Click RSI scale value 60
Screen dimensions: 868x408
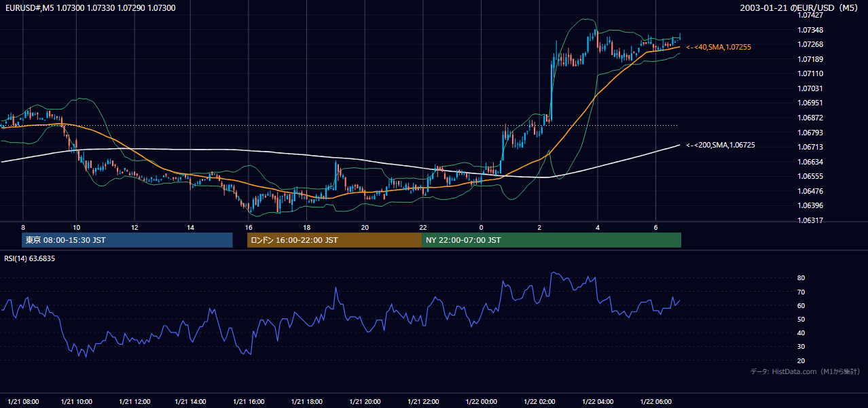tap(801, 305)
